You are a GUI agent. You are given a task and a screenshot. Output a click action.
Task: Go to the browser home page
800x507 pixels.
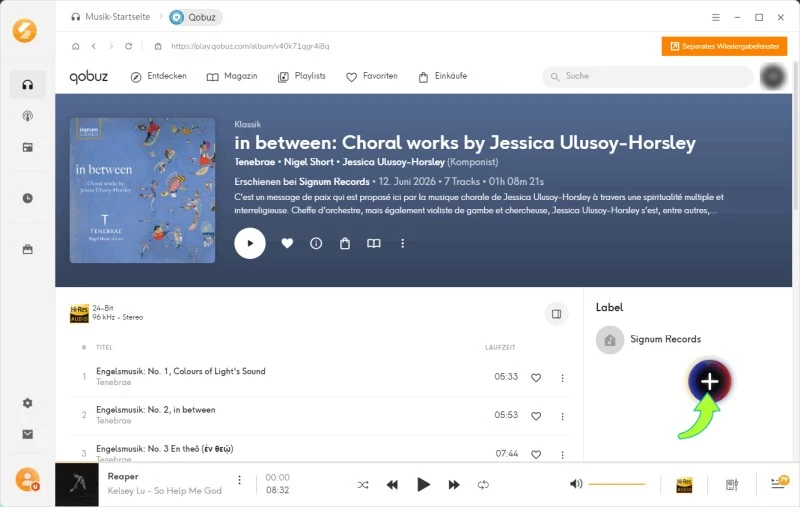[76, 46]
